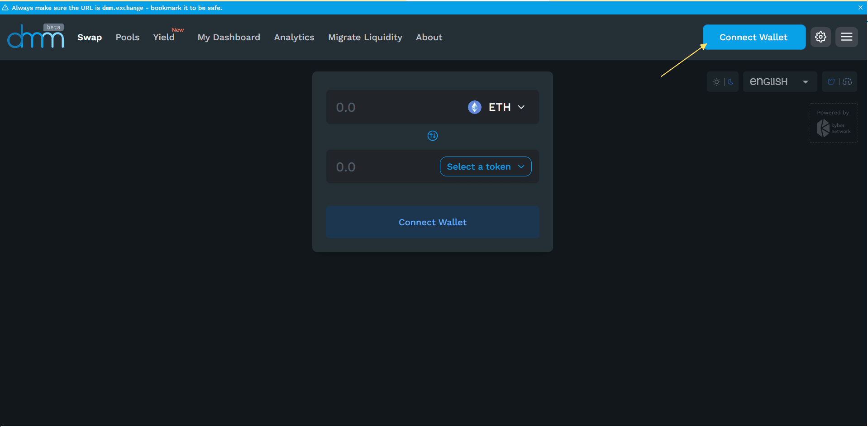Open the Pools page
The image size is (868, 427).
pyautogui.click(x=128, y=37)
